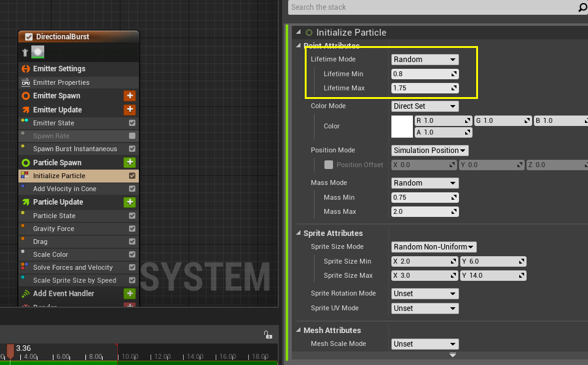Click the plus icon for Add Event Handler
The width and height of the screenshot is (588, 365).
coord(130,293)
